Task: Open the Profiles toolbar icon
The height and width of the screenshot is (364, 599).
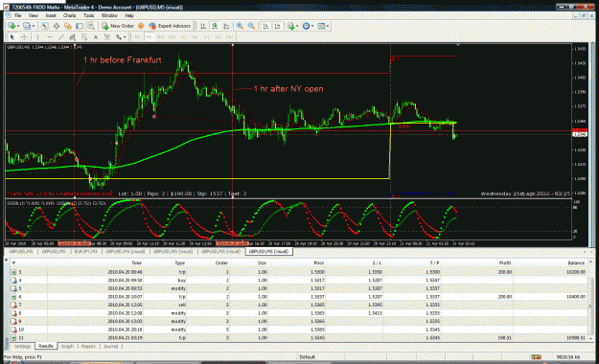Action: pos(27,26)
